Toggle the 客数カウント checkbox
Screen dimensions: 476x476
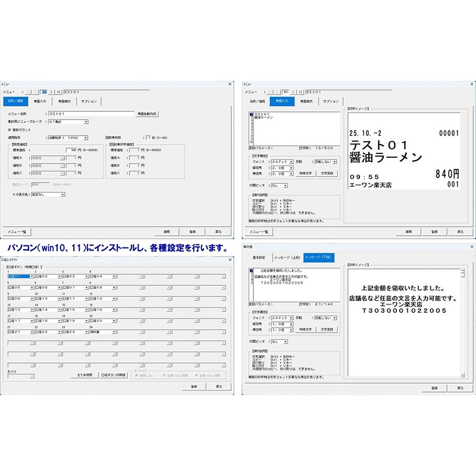[10, 130]
